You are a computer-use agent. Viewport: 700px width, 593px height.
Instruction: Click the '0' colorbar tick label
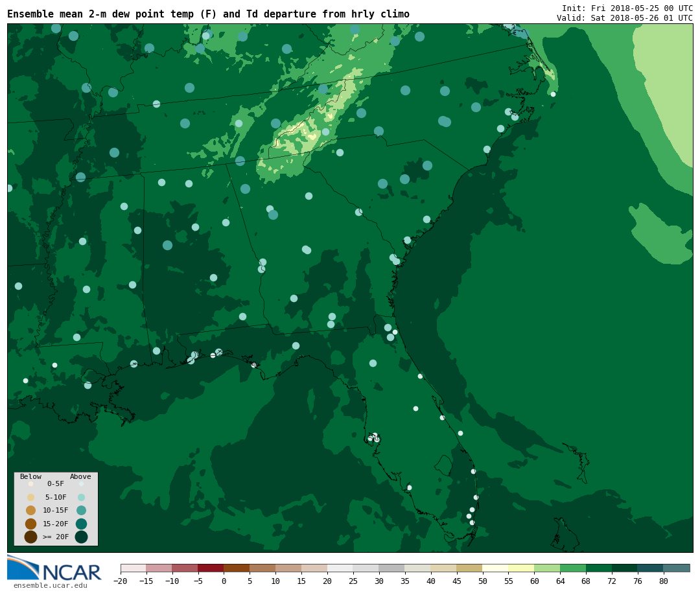click(x=224, y=581)
